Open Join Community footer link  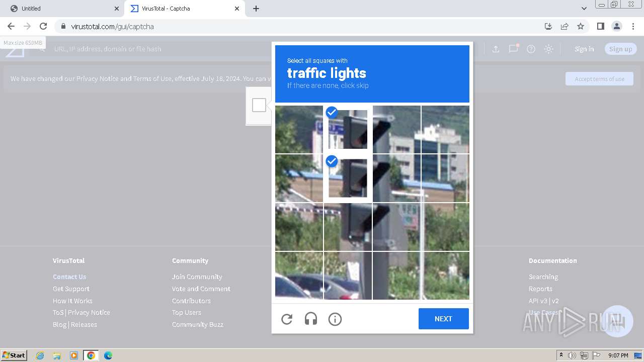coord(197,277)
